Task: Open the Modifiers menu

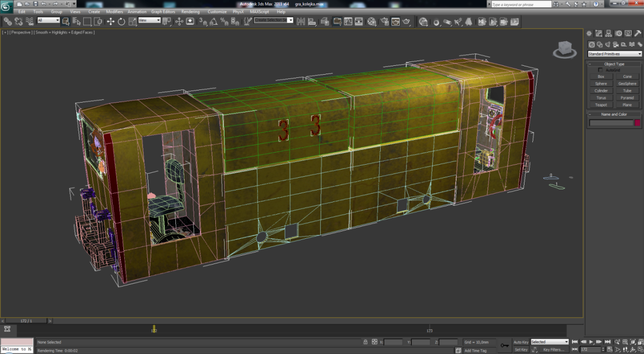Action: (114, 12)
